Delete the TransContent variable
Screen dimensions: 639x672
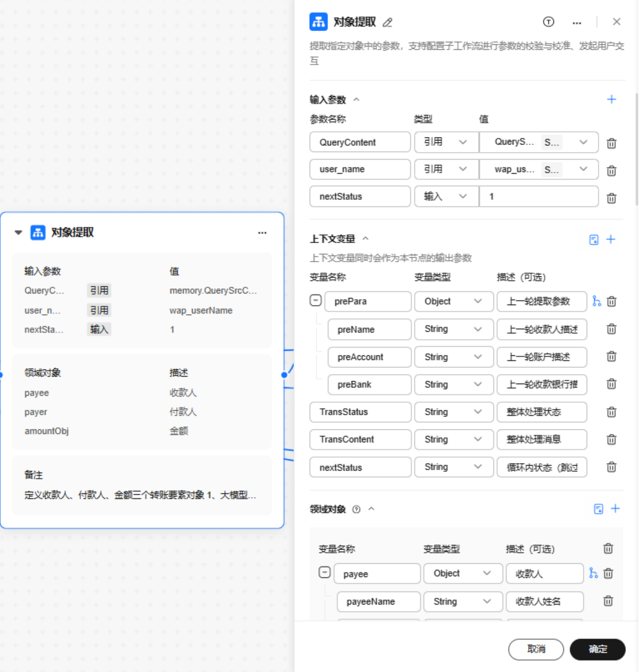point(611,439)
